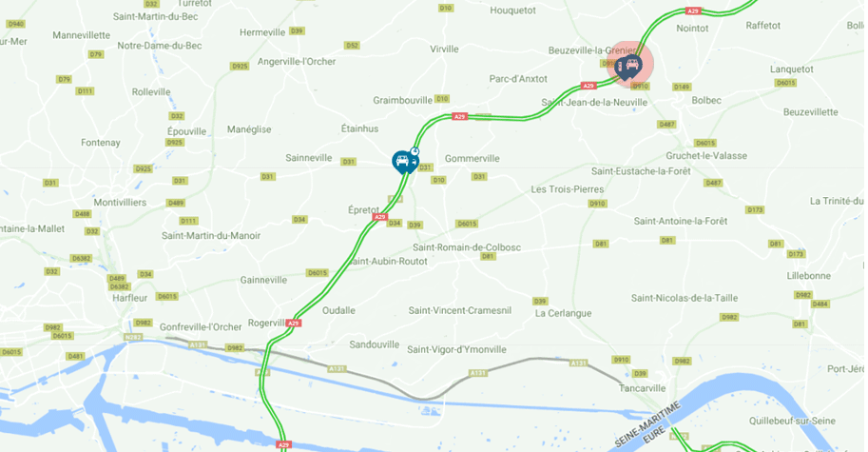Click the small dark marker left of the dark car marker
Image resolution: width=868 pixels, height=452 pixels.
tap(620, 69)
